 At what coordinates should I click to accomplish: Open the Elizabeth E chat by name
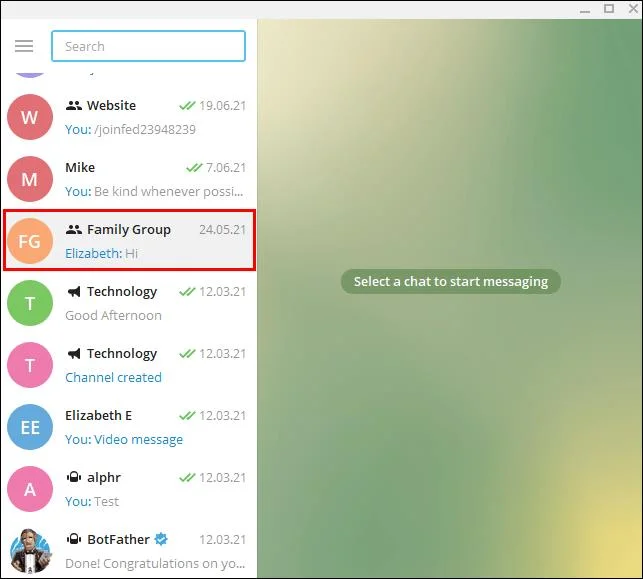[98, 415]
